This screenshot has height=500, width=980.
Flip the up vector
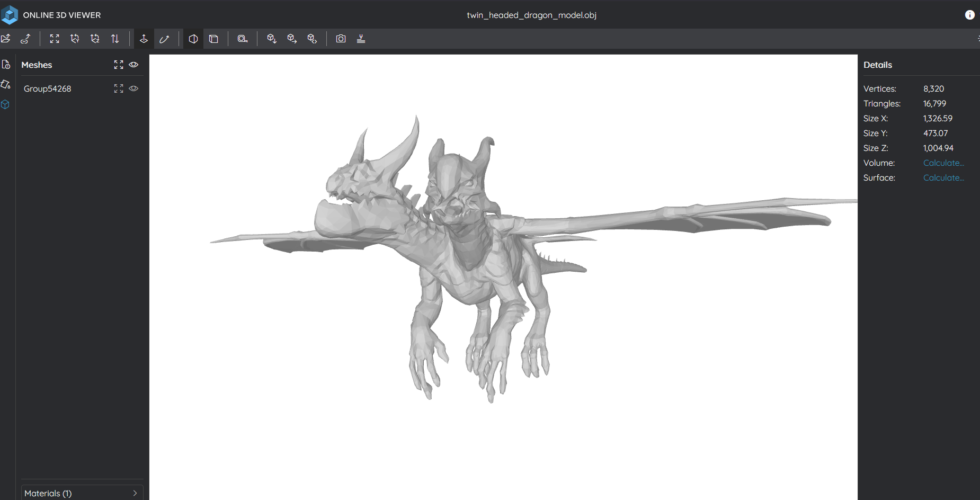pyautogui.click(x=115, y=39)
